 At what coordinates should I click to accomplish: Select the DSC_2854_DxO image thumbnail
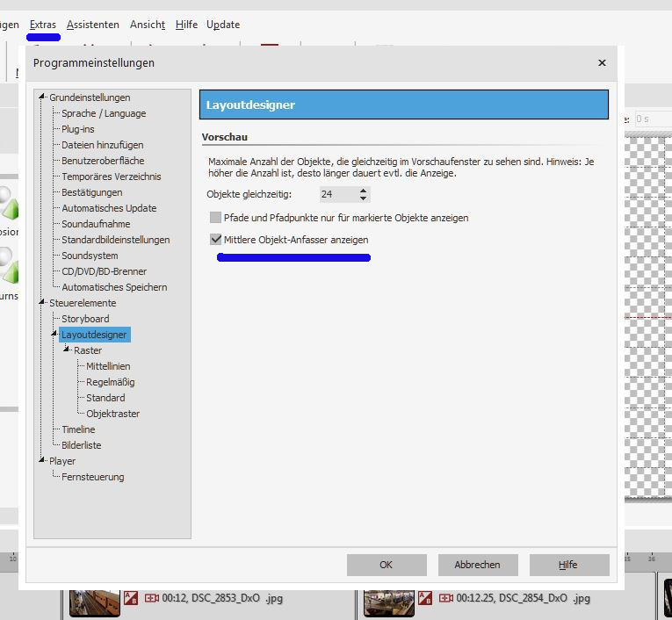click(x=389, y=602)
